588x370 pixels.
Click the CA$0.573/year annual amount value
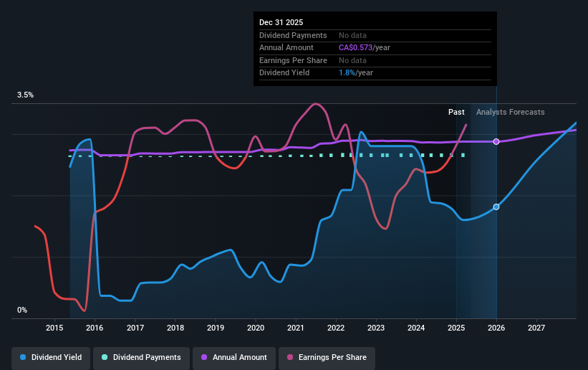[364, 48]
